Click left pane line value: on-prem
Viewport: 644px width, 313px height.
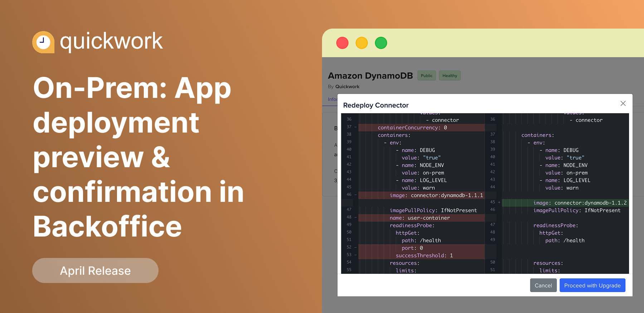point(423,173)
